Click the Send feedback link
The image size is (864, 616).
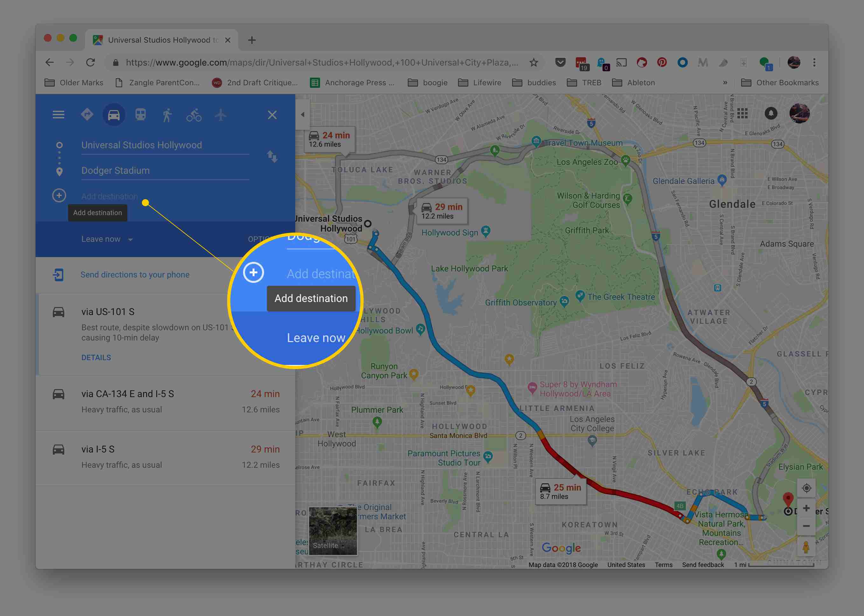(x=703, y=565)
